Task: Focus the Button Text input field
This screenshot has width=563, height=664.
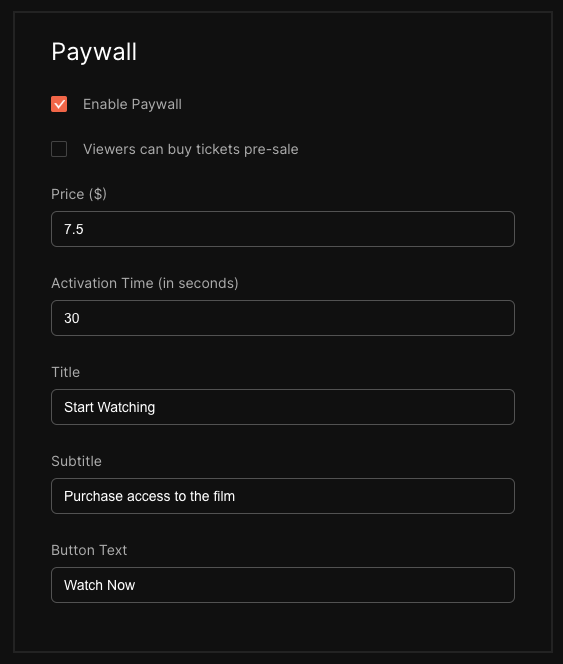Action: point(283,585)
